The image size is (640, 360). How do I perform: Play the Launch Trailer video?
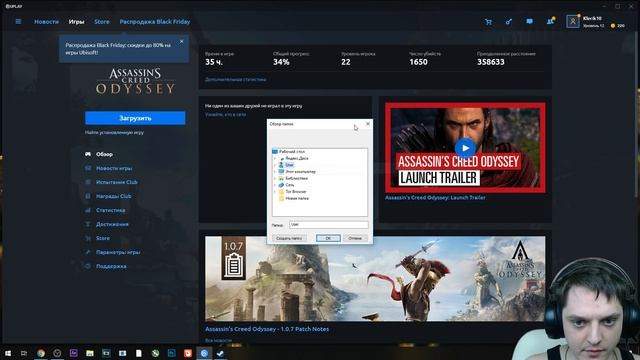click(465, 148)
